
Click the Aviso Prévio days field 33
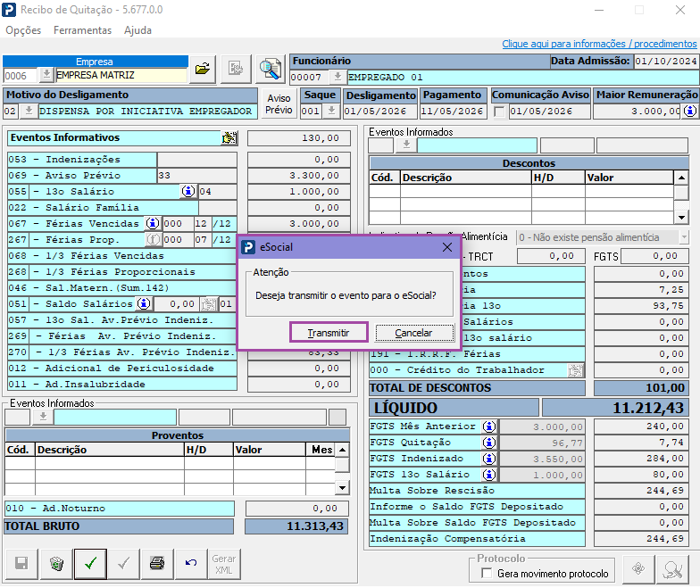coord(196,175)
